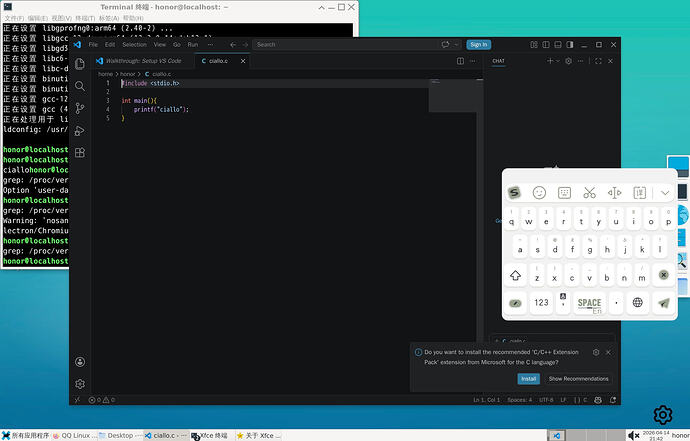Image resolution: width=690 pixels, height=441 pixels.
Task: Open the chat dropdown arrow by the search box
Action: point(456,44)
